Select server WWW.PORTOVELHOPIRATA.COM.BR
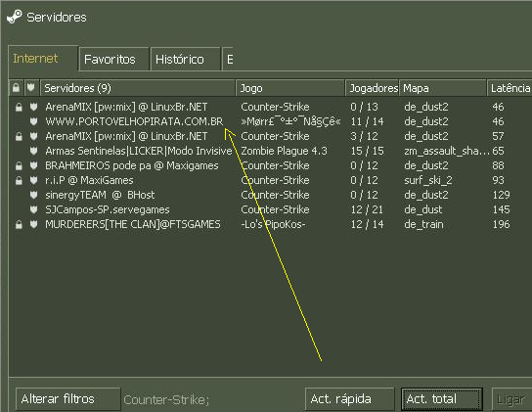Viewport: 532px width, 412px height. click(x=134, y=121)
